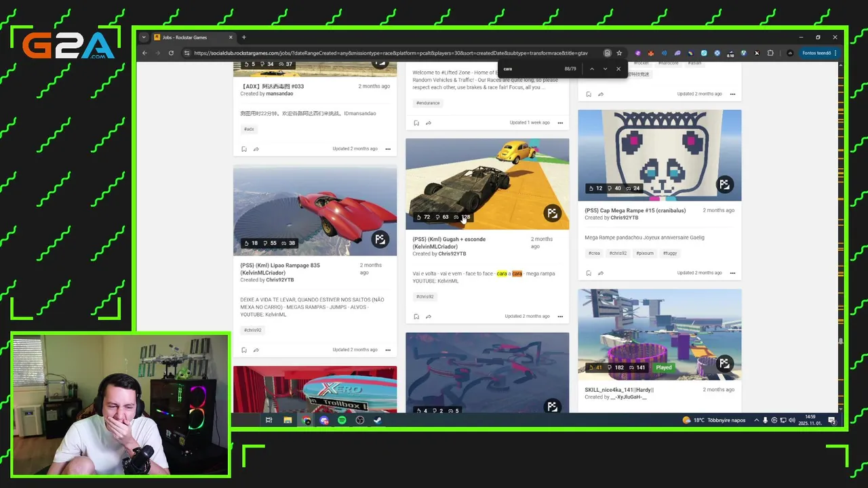Open the notification center icon
Screen dimensions: 868x488
pos(832,421)
